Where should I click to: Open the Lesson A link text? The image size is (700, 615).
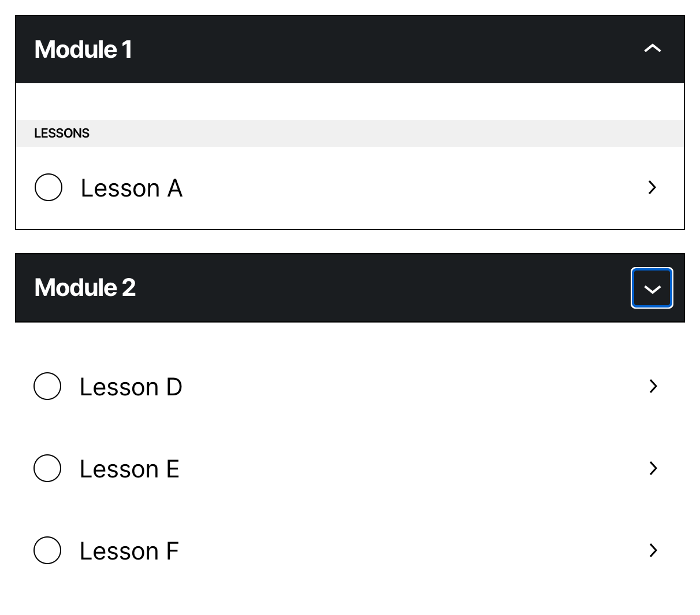pyautogui.click(x=132, y=188)
